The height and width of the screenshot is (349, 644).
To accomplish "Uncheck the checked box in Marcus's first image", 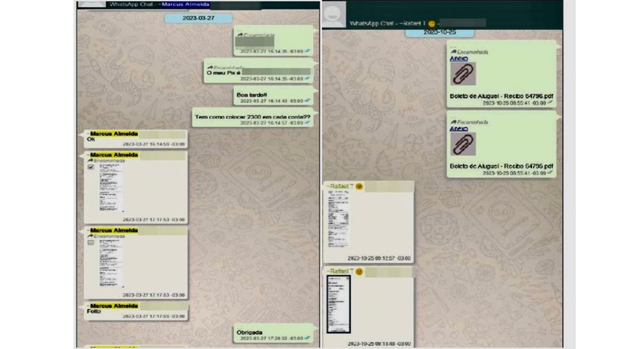I will [91, 168].
